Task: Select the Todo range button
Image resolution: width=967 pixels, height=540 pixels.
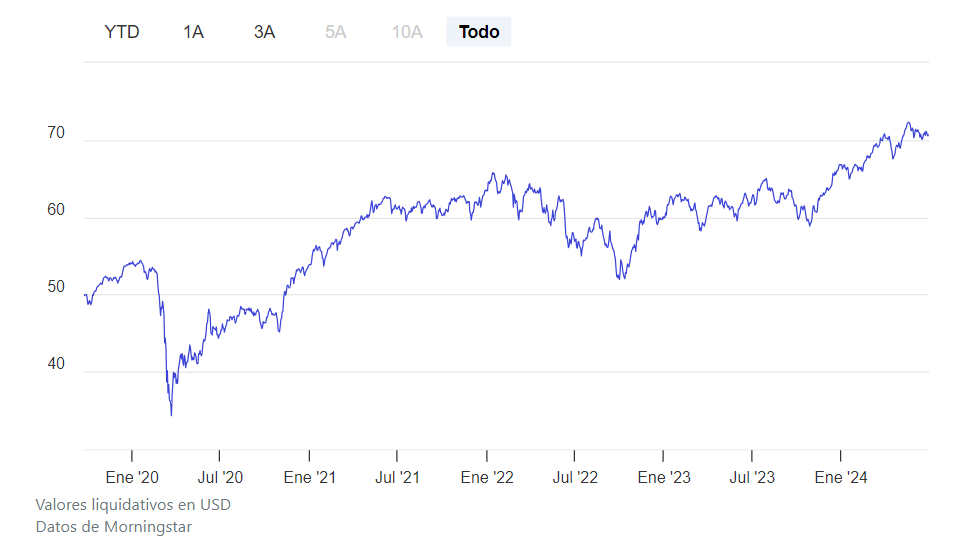Action: pyautogui.click(x=479, y=32)
